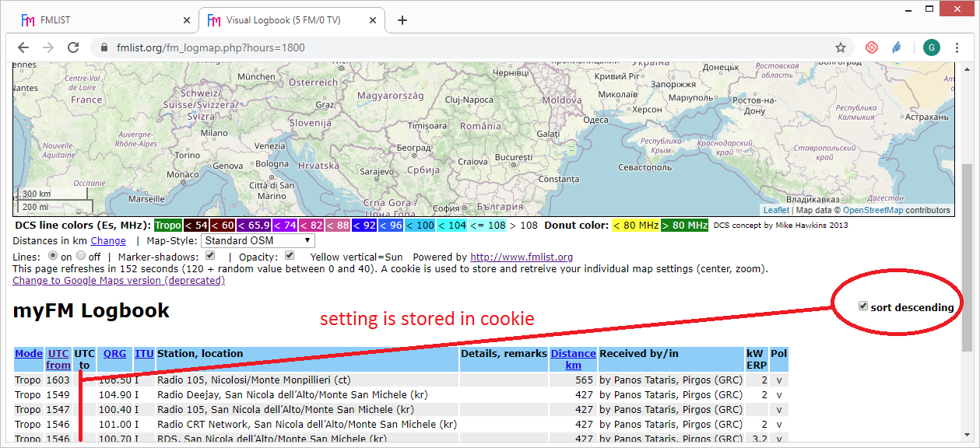Sort table by Distance km column

tap(573, 359)
